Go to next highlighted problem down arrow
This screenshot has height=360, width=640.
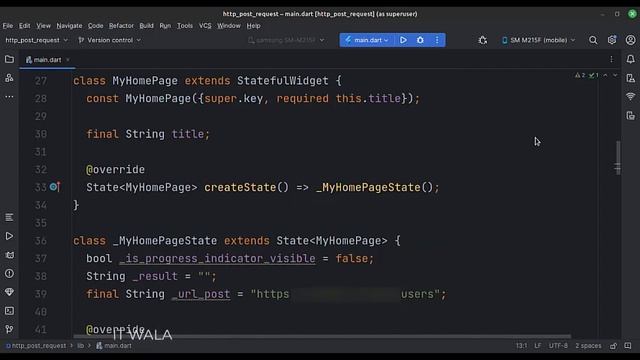[x=615, y=76]
